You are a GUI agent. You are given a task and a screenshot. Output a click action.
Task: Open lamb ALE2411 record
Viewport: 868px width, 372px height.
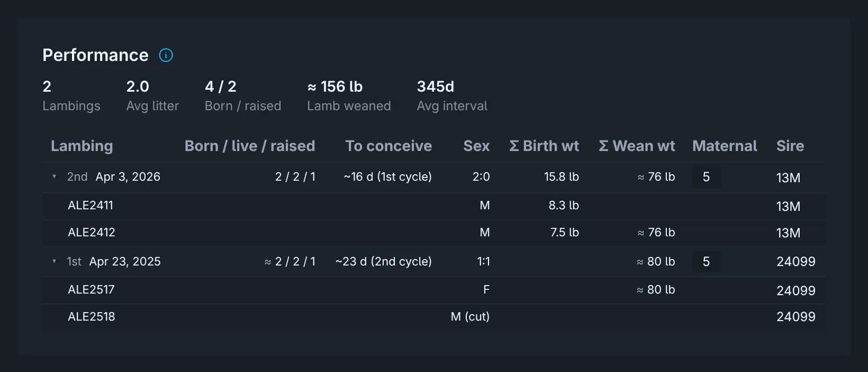point(91,205)
